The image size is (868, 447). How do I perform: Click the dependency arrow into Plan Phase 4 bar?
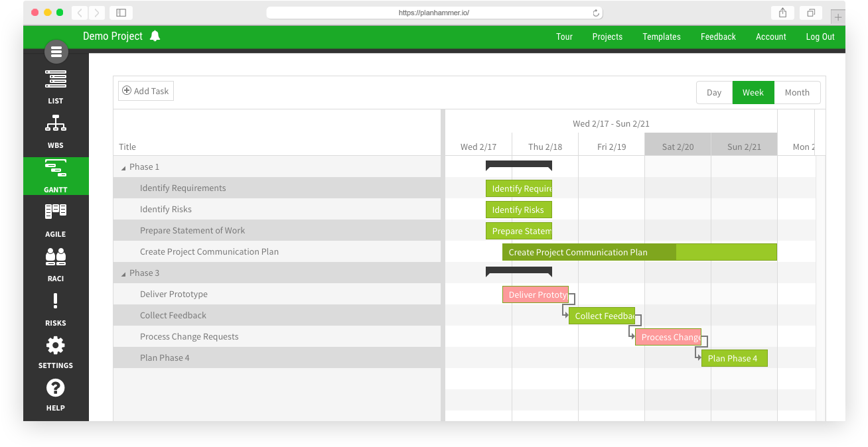pyautogui.click(x=698, y=357)
